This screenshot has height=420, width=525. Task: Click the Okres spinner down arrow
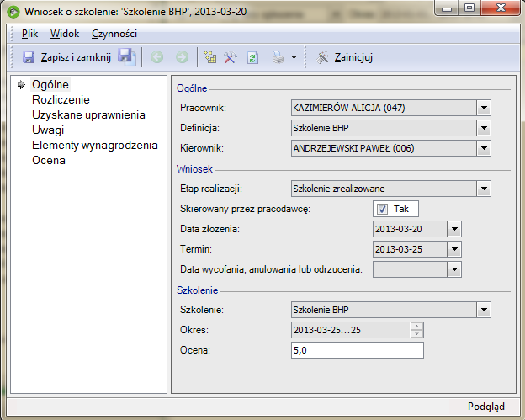coord(416,334)
